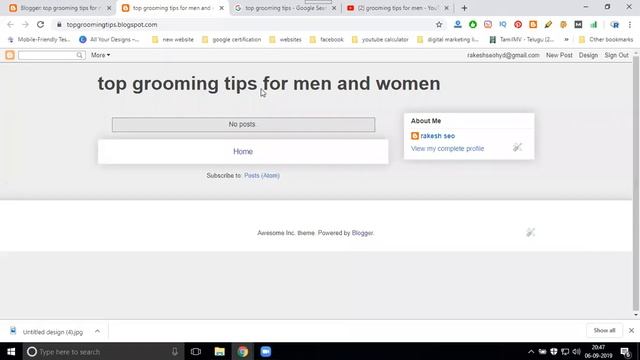Screen dimensions: 640x360
Task: Click the Blogger icon beside rakesh seo
Action: [415, 136]
